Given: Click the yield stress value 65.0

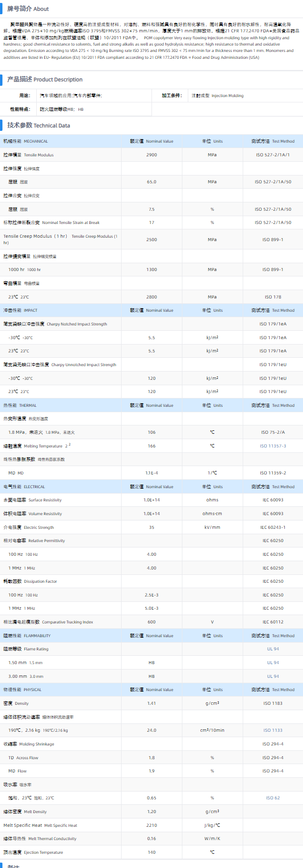Looking at the screenshot, I should [151, 182].
